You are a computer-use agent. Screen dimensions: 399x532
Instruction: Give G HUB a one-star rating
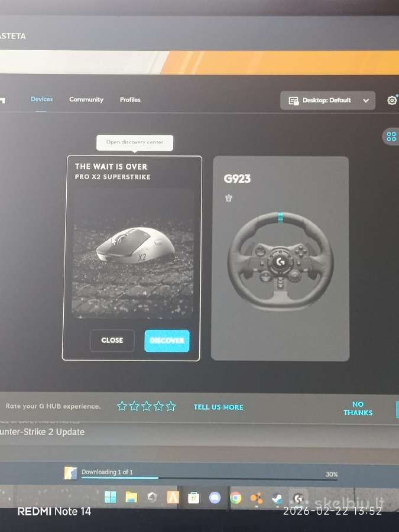[122, 406]
